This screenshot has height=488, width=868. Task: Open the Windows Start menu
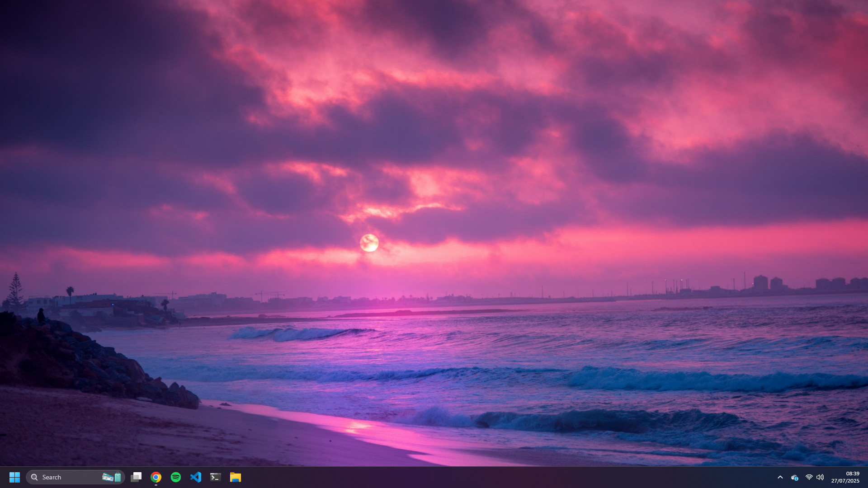[14, 477]
